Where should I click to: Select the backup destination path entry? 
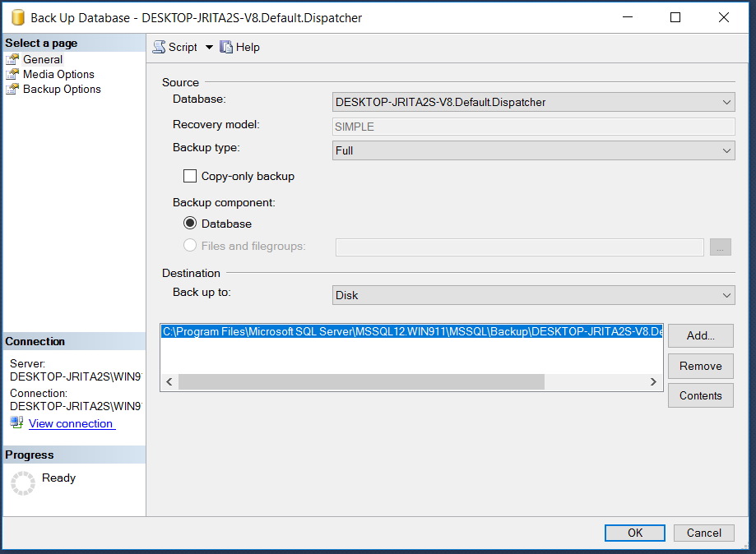pyautogui.click(x=412, y=331)
